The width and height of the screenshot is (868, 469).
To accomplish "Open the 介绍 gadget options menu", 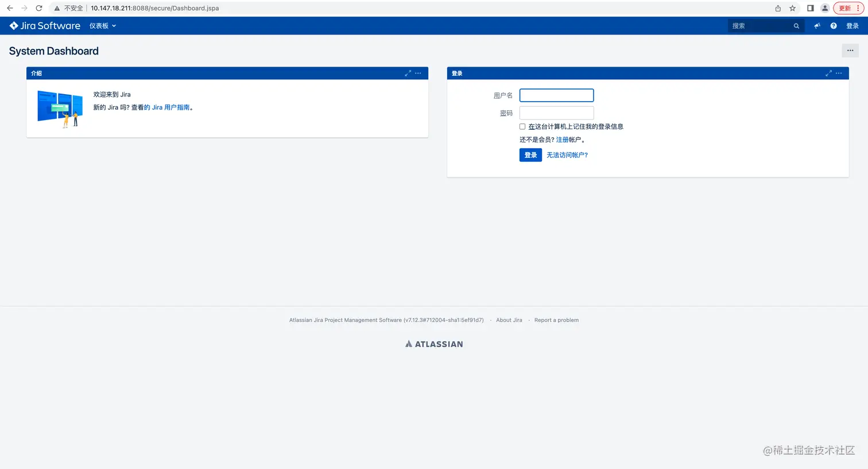I will tap(418, 73).
